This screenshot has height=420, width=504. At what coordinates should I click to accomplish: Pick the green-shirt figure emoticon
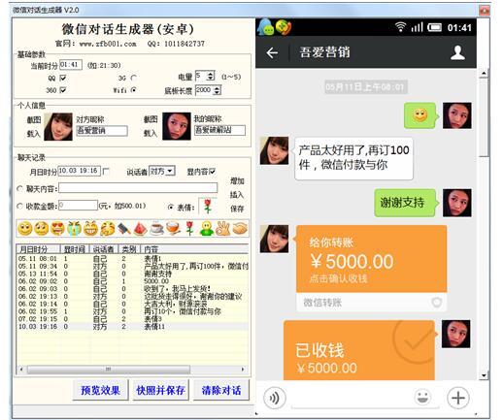tap(207, 229)
